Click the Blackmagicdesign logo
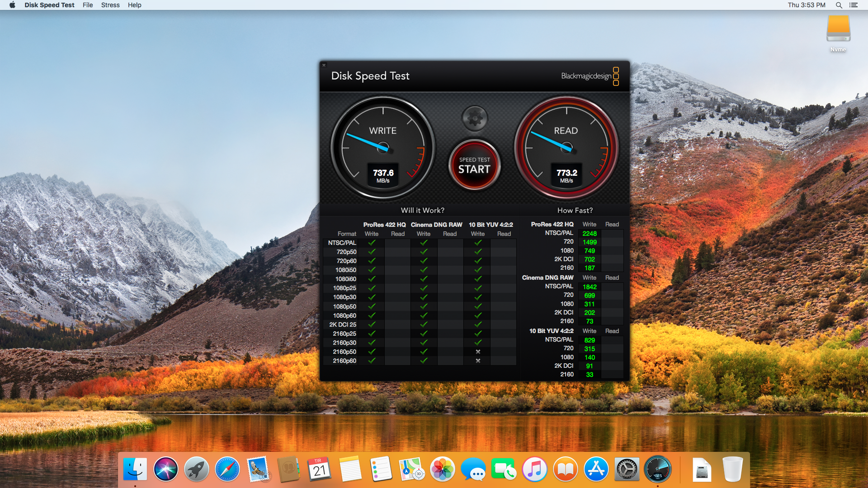Screen dimensions: 868x488 pos(590,76)
